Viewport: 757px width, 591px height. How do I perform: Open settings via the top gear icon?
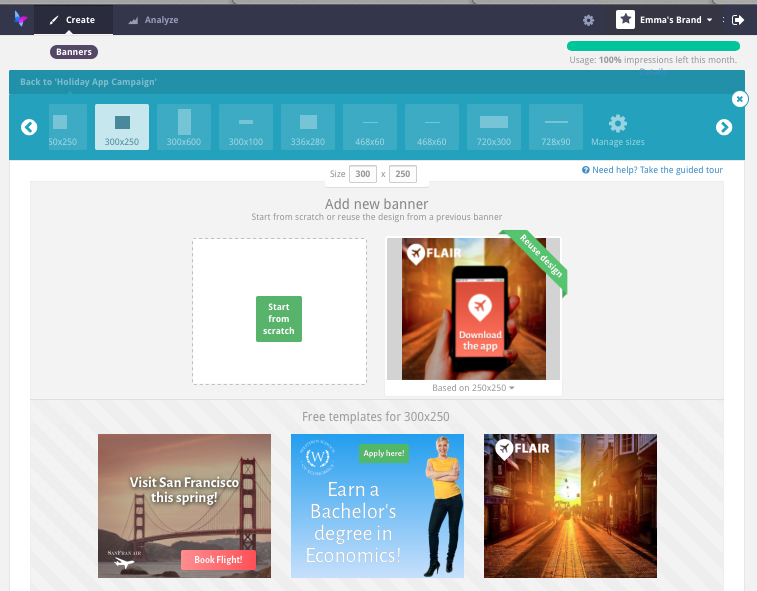tap(588, 20)
